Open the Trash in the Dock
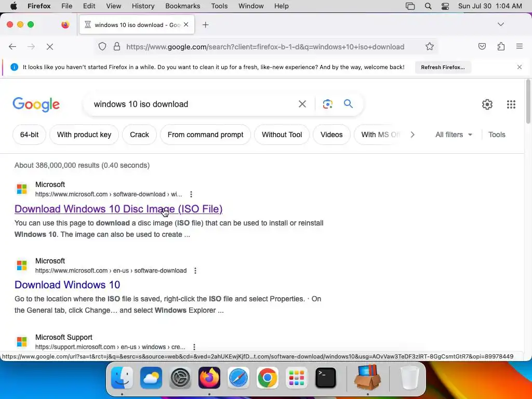This screenshot has width=532, height=399. tap(410, 378)
